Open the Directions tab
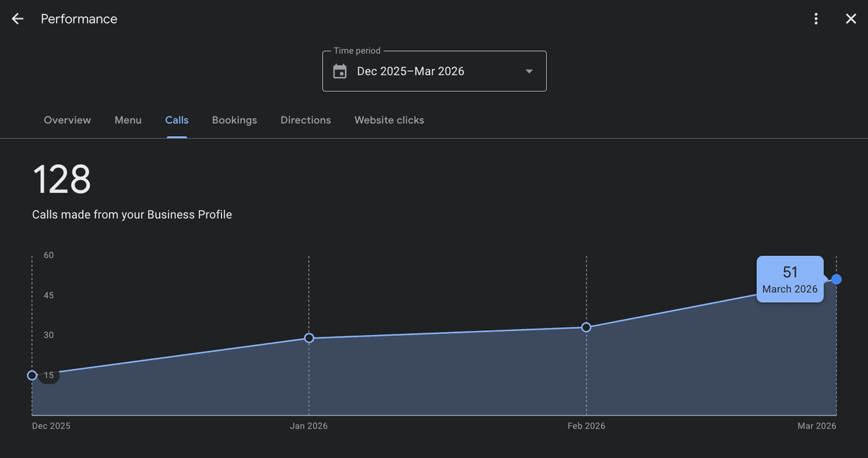Image resolution: width=868 pixels, height=458 pixels. [x=305, y=120]
